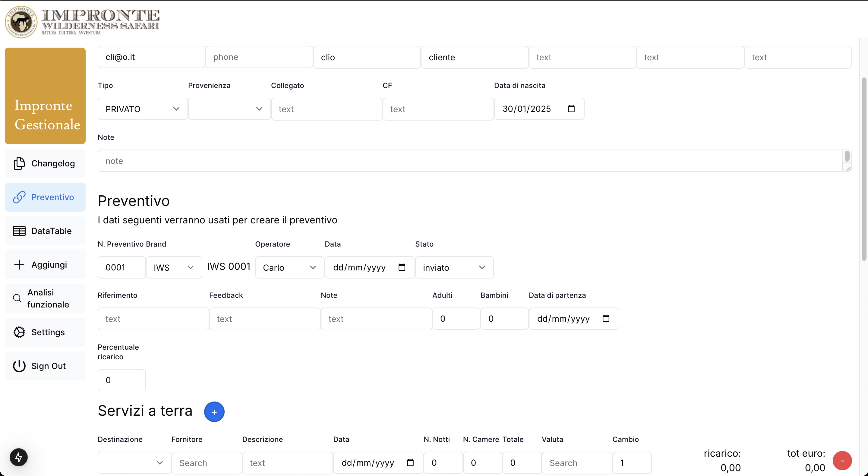Screen dimensions: 868x476
Task: Open the Provenienza dropdown
Action: [x=229, y=109]
